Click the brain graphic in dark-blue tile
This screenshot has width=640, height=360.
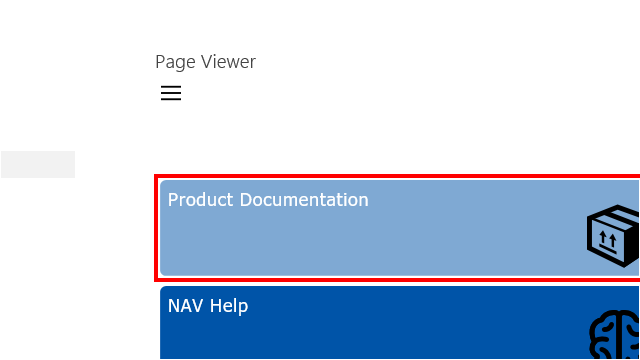coord(614,335)
